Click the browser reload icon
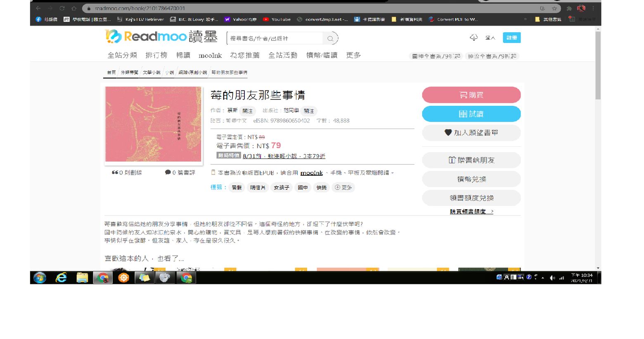The image size is (644, 339). click(x=62, y=8)
